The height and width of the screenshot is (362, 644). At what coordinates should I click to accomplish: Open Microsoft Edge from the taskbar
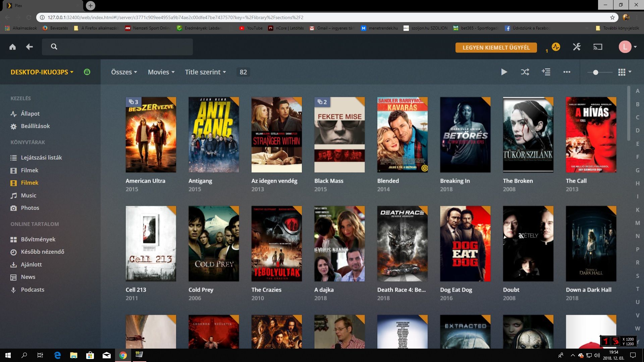[x=57, y=355]
